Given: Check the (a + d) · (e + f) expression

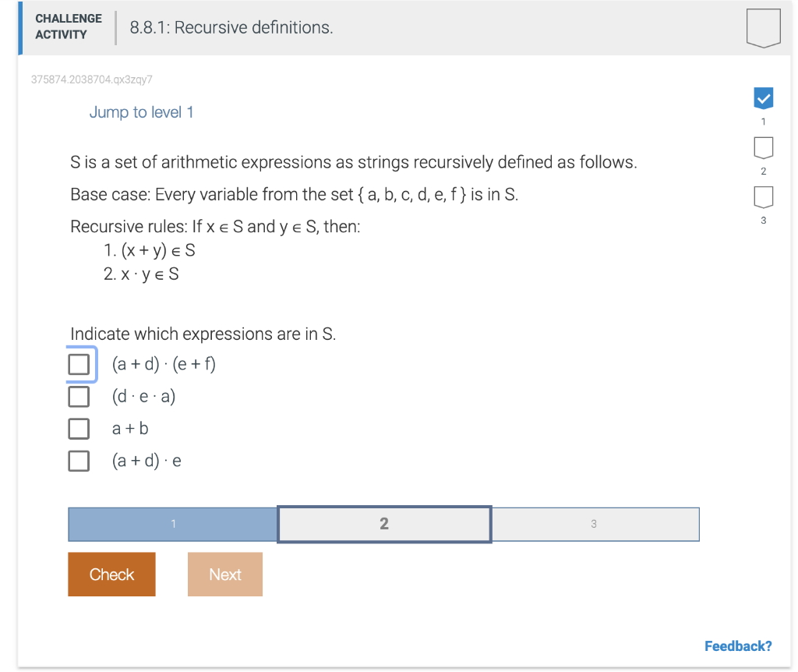Looking at the screenshot, I should (x=79, y=363).
